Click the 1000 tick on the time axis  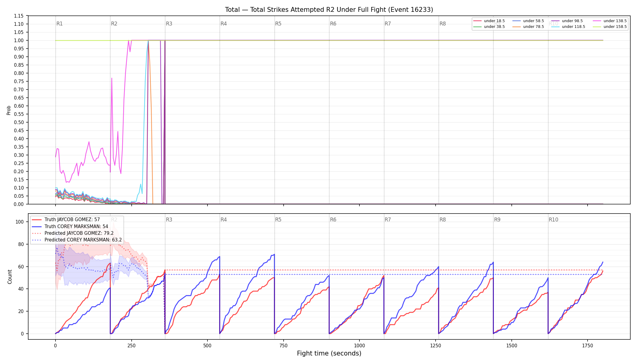coord(359,345)
